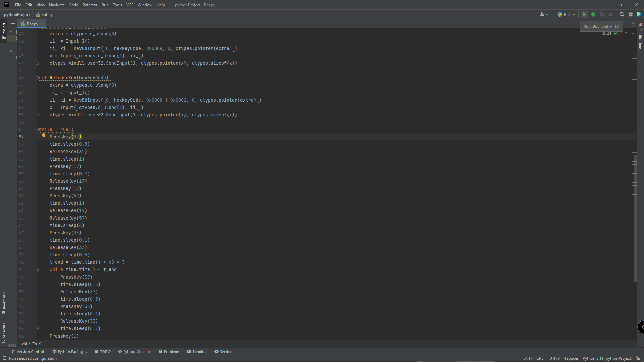Open Search Everywhere magnifier icon
The image size is (644, 362).
(x=622, y=14)
